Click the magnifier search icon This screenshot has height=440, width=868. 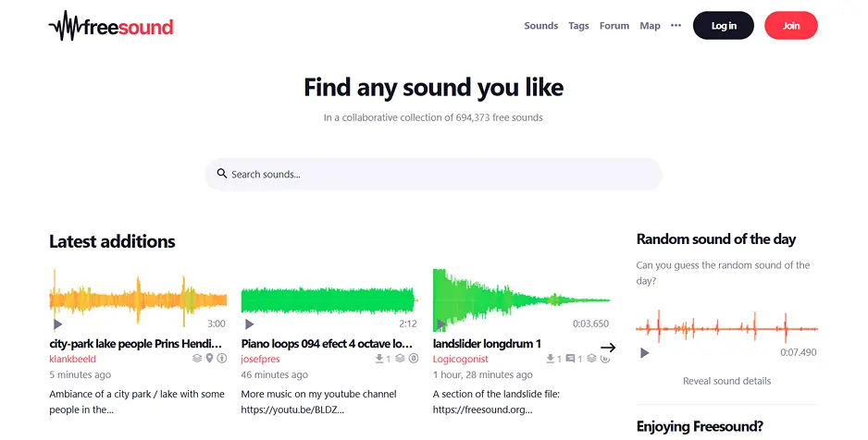(x=222, y=174)
